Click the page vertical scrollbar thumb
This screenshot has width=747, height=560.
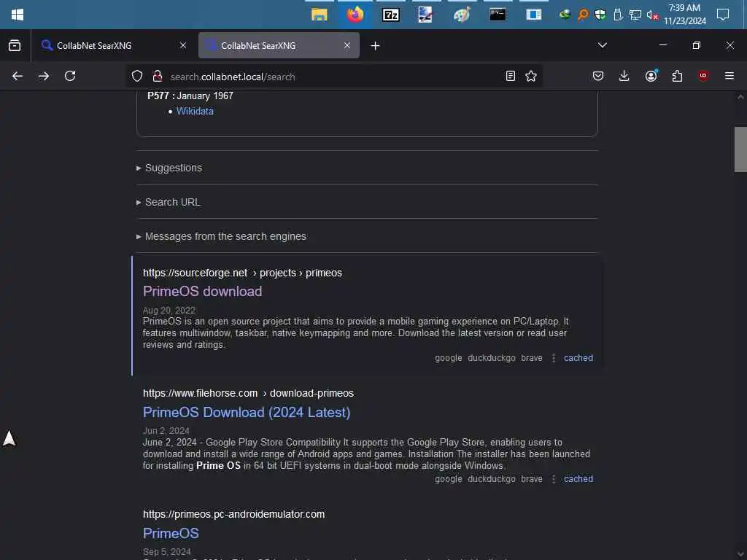pyautogui.click(x=740, y=149)
